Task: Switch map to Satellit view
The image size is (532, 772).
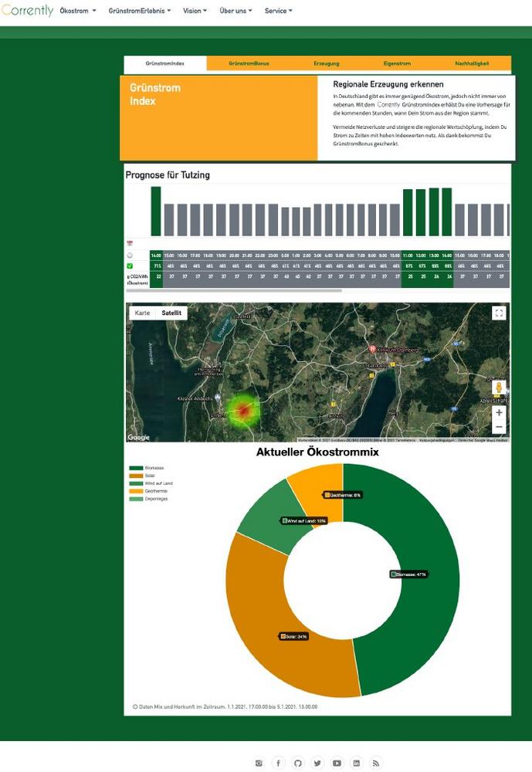Action: [x=171, y=313]
